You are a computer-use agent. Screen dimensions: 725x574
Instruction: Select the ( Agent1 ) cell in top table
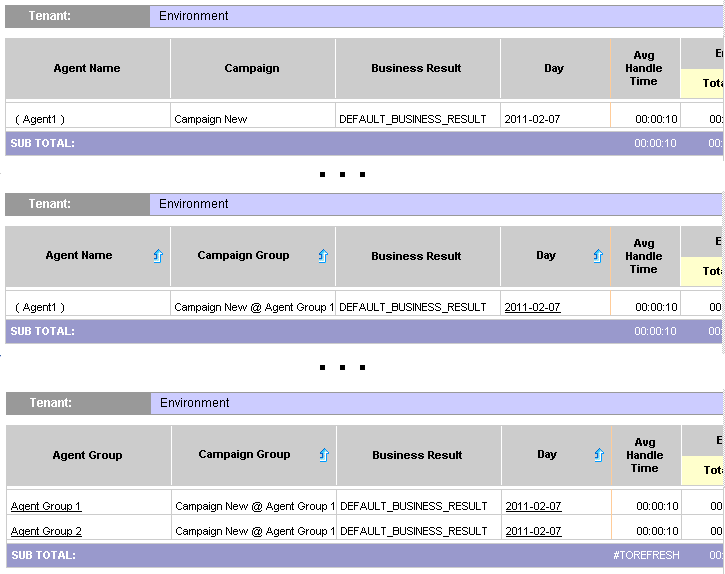[40, 119]
